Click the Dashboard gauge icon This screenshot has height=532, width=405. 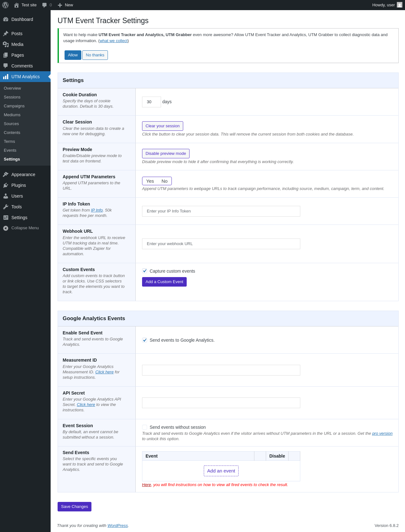pyautogui.click(x=6, y=19)
